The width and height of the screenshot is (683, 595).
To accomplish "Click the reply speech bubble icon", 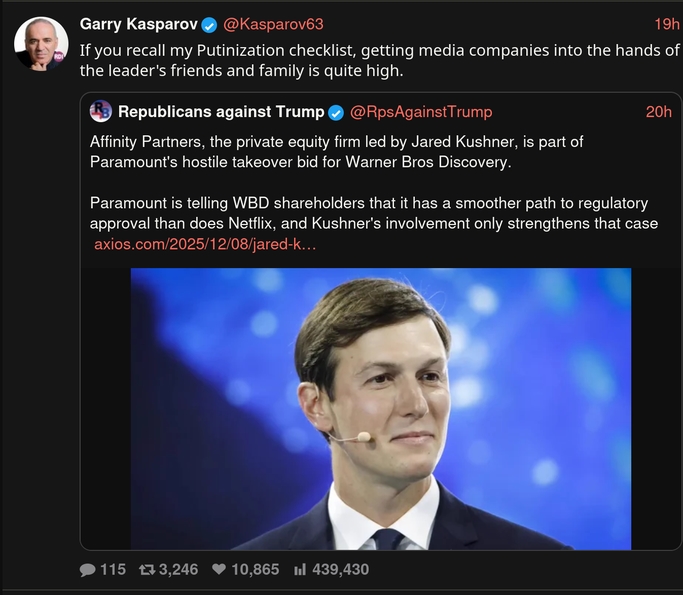I will click(88, 569).
